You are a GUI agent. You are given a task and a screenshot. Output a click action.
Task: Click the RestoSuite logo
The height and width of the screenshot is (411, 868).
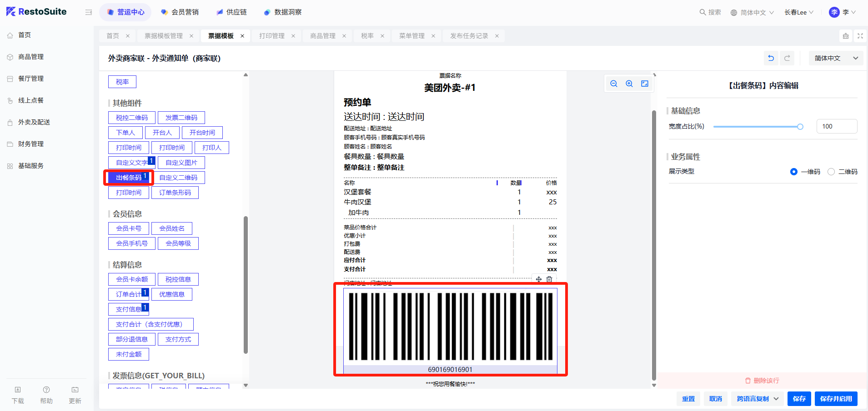click(x=36, y=12)
